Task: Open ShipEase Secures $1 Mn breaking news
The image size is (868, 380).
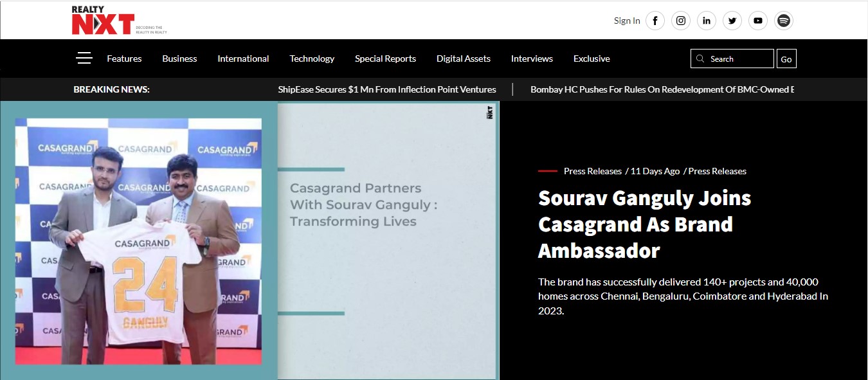Action: (x=387, y=89)
